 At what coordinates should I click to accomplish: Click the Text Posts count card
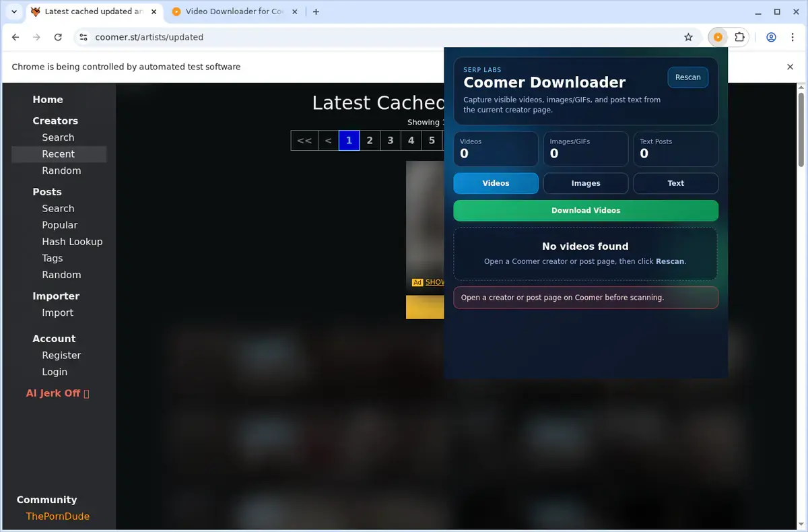point(675,149)
